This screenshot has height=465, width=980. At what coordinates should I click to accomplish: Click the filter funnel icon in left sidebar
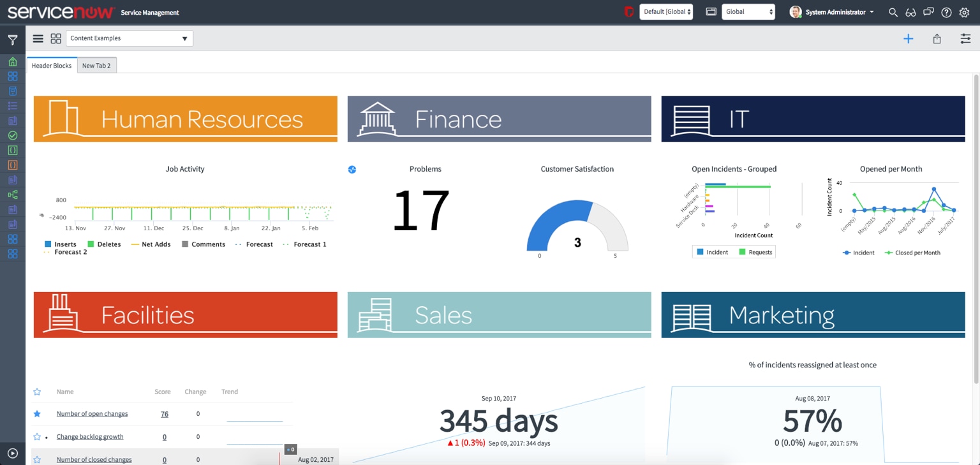click(12, 40)
